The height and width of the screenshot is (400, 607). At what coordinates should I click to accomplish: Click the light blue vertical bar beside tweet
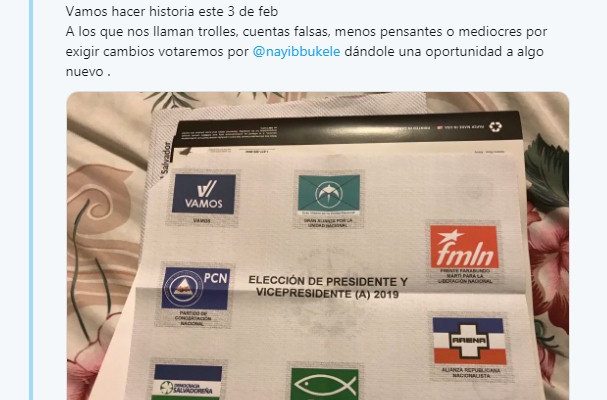[x=31, y=200]
